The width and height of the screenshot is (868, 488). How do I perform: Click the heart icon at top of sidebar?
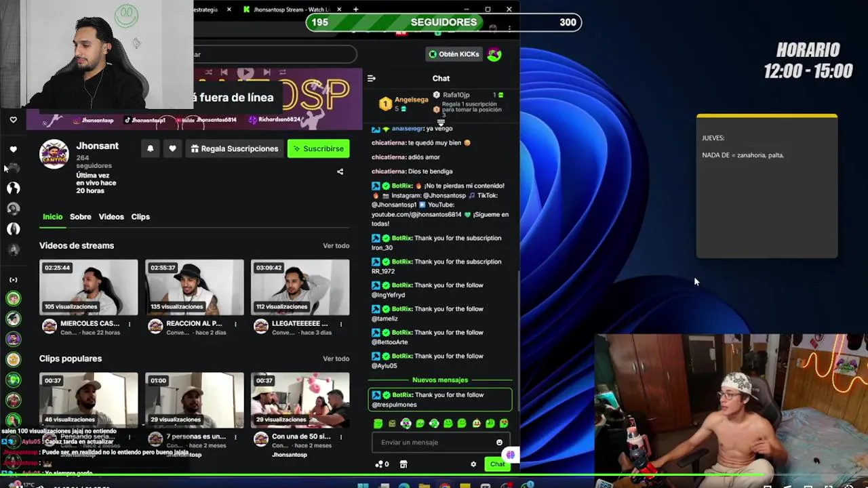click(13, 120)
